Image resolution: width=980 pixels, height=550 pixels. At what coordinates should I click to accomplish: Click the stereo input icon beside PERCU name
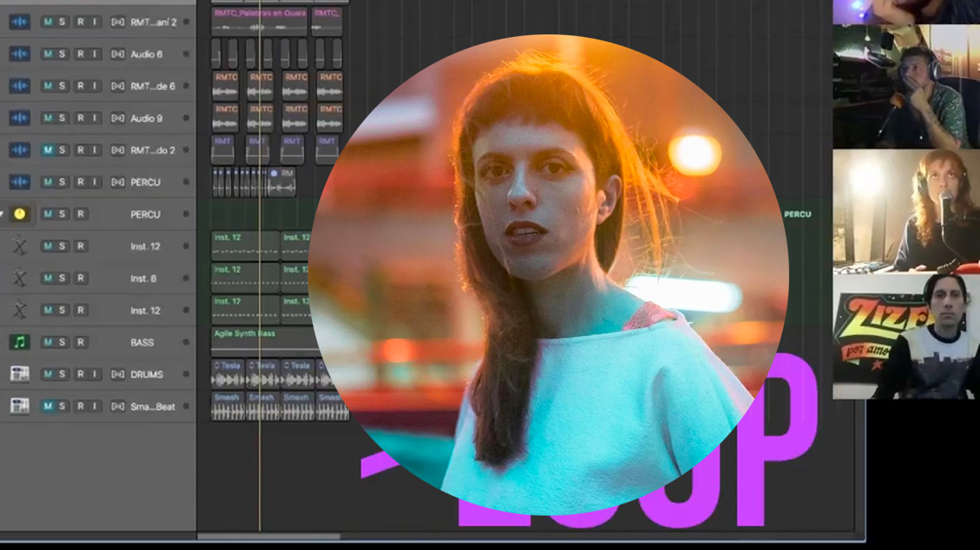click(x=118, y=182)
